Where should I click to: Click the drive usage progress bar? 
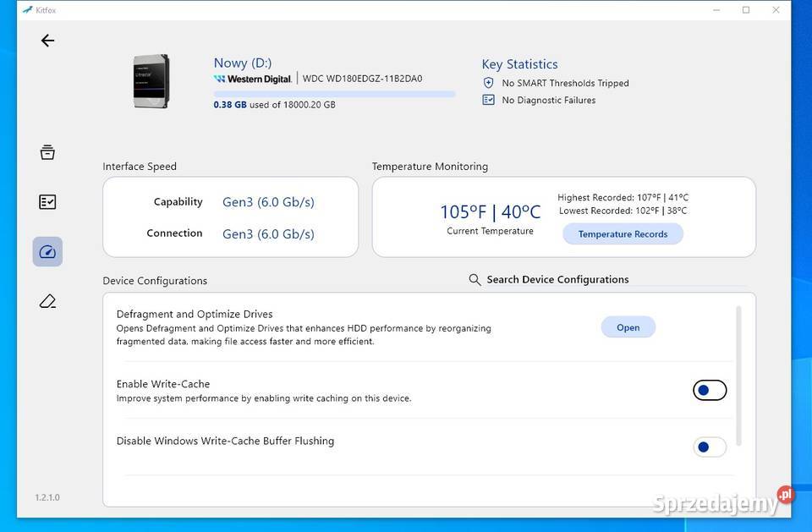pyautogui.click(x=335, y=94)
